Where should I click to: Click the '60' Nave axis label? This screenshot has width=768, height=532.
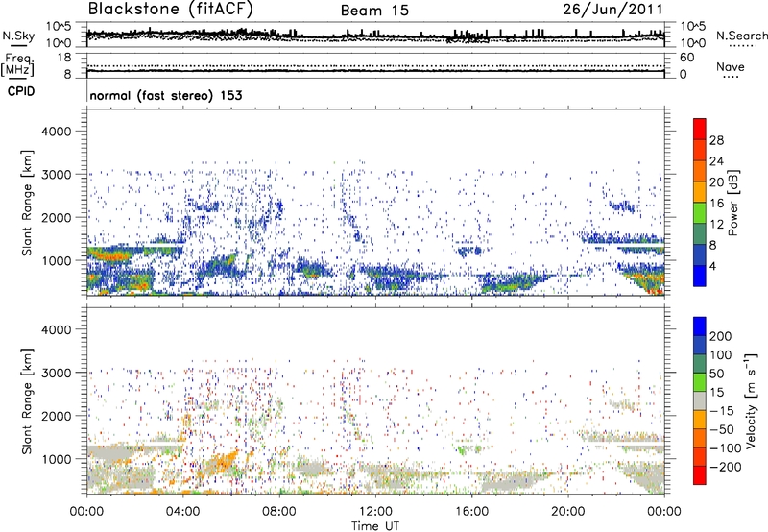[686, 58]
